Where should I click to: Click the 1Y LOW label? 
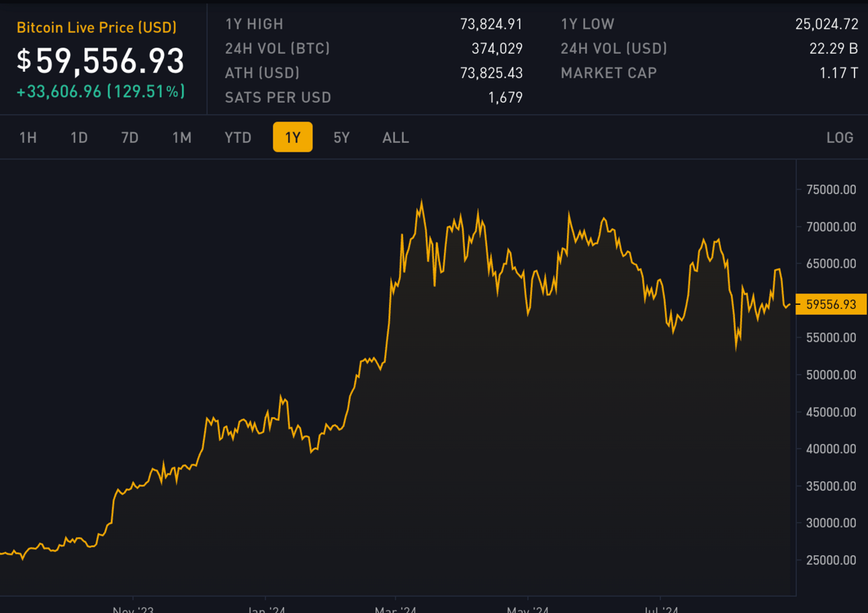point(588,24)
